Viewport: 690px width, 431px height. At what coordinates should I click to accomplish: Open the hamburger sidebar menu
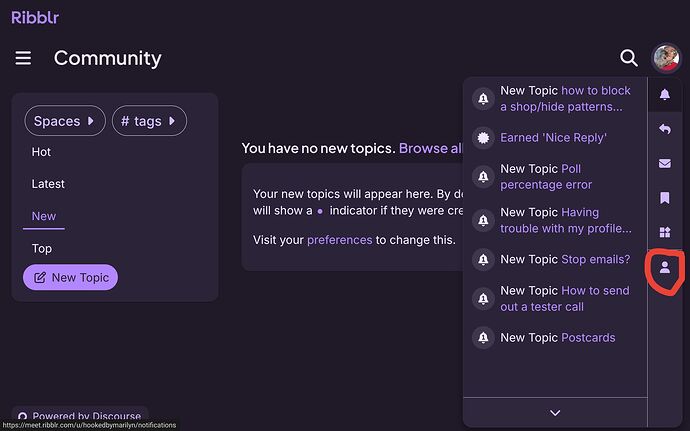pos(23,58)
